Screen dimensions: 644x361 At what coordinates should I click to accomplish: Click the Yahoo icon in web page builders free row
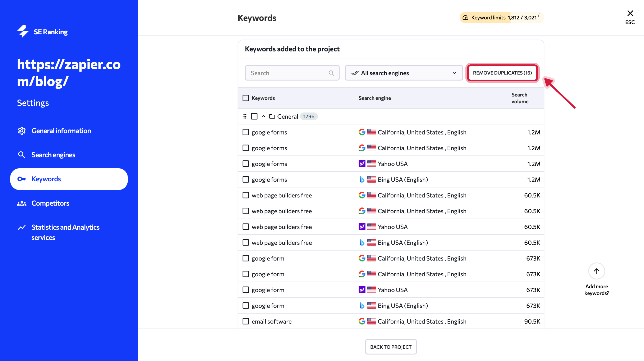(362, 227)
